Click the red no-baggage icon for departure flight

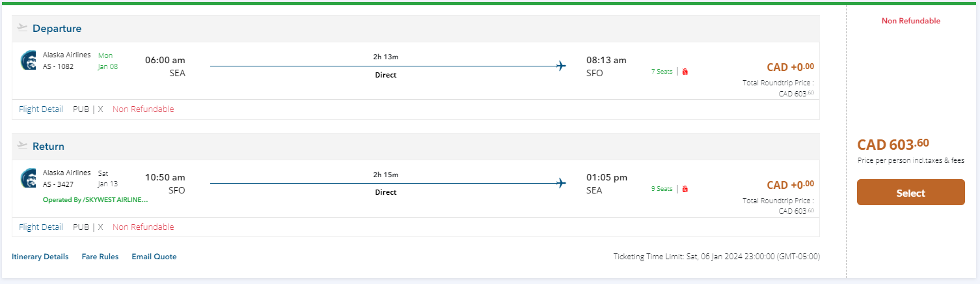(x=685, y=72)
